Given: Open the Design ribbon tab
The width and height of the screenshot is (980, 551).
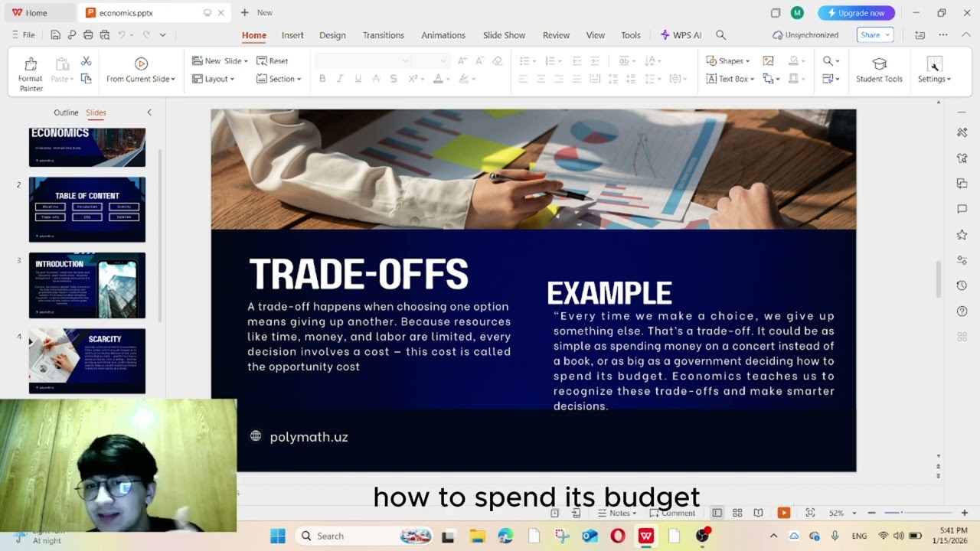Looking at the screenshot, I should 332,35.
